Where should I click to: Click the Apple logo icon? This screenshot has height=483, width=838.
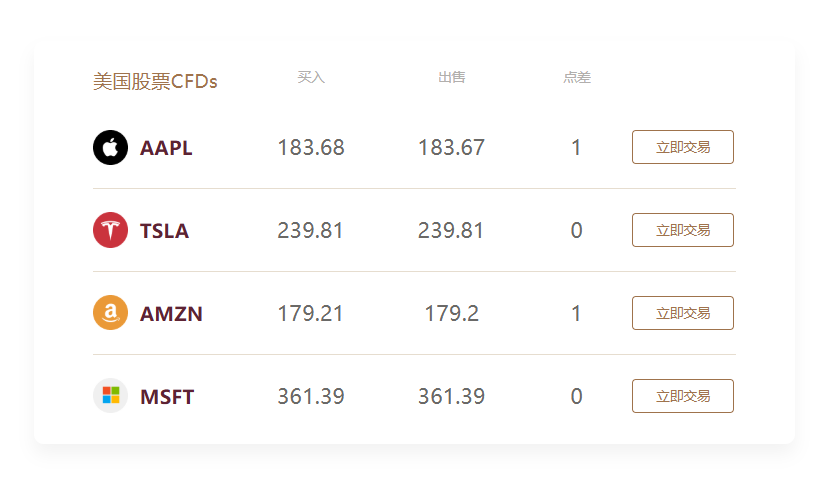tap(110, 148)
